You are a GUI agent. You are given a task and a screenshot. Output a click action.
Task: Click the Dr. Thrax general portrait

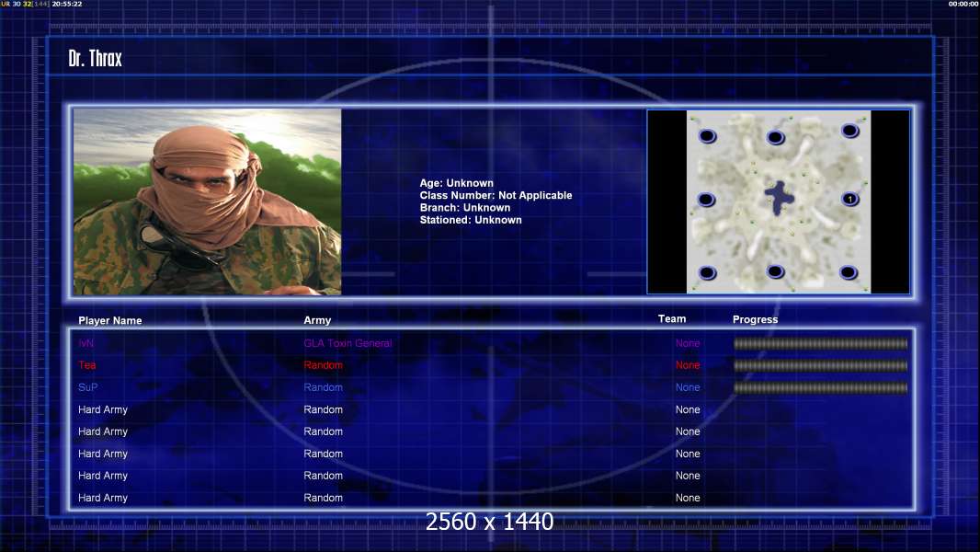tap(208, 201)
